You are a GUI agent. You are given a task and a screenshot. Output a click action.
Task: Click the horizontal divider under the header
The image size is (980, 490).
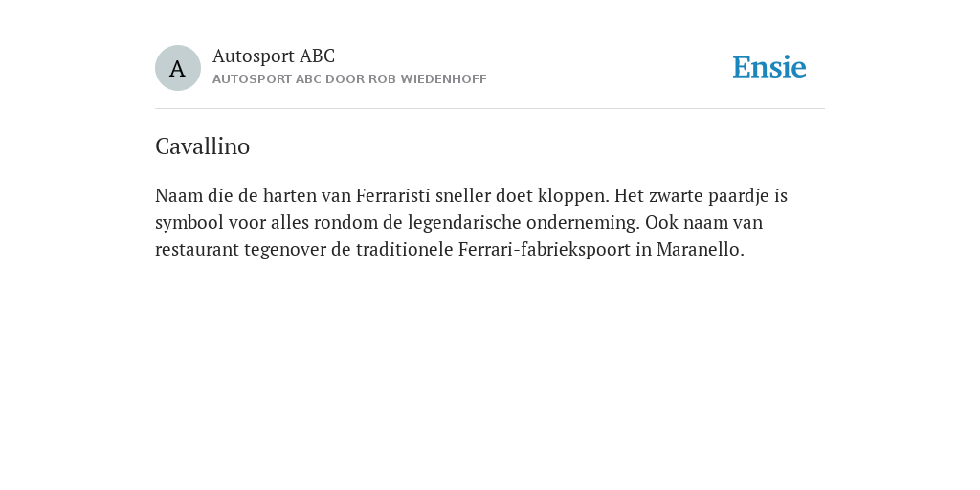490,109
